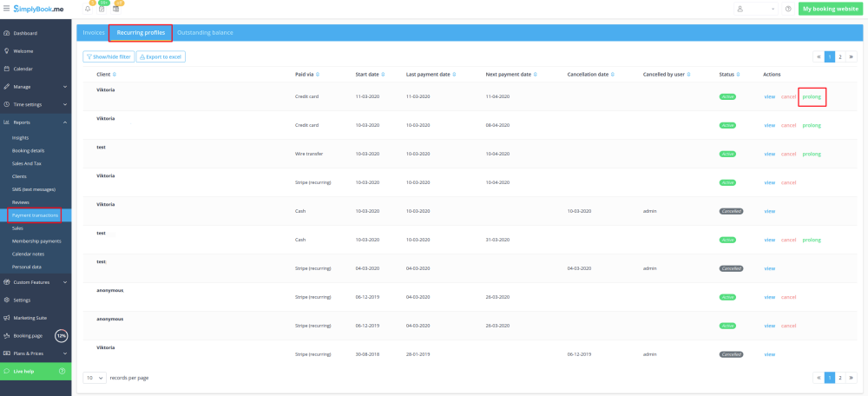Click the Show/hide filter button
This screenshot has width=868, height=396.
tap(108, 56)
